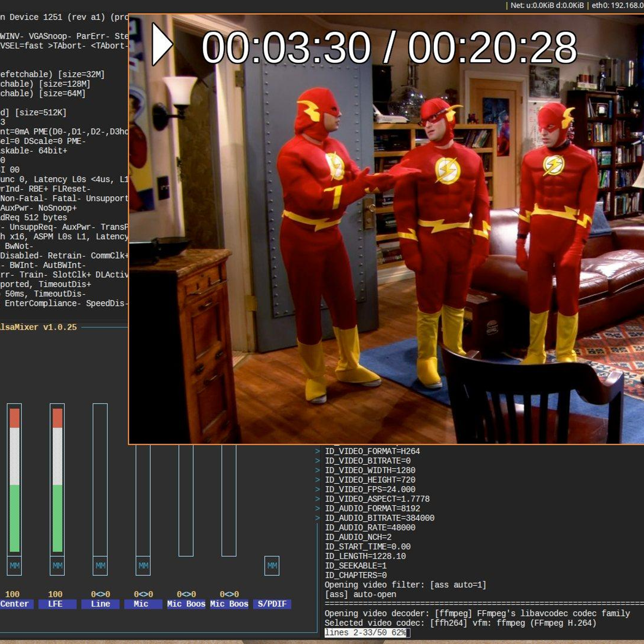Toggle the MM mute box under the Line channel
644x644 pixels.
coord(100,566)
